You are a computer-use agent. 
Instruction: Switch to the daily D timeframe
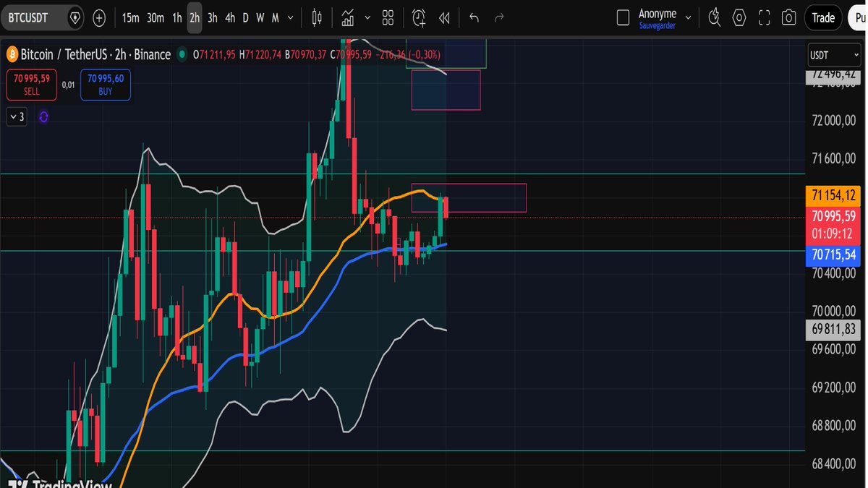pyautogui.click(x=246, y=18)
